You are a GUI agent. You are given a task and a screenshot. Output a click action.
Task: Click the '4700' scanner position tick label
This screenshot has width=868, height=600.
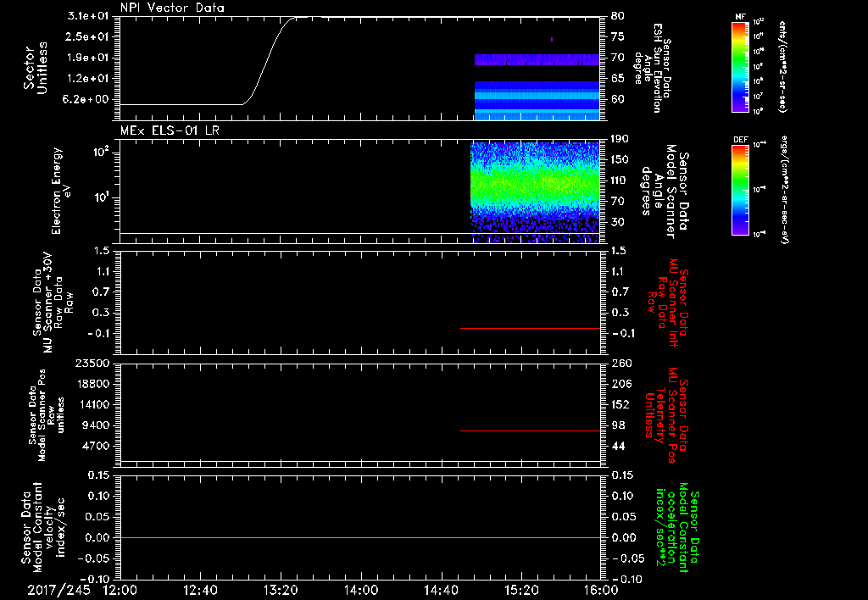pos(96,446)
